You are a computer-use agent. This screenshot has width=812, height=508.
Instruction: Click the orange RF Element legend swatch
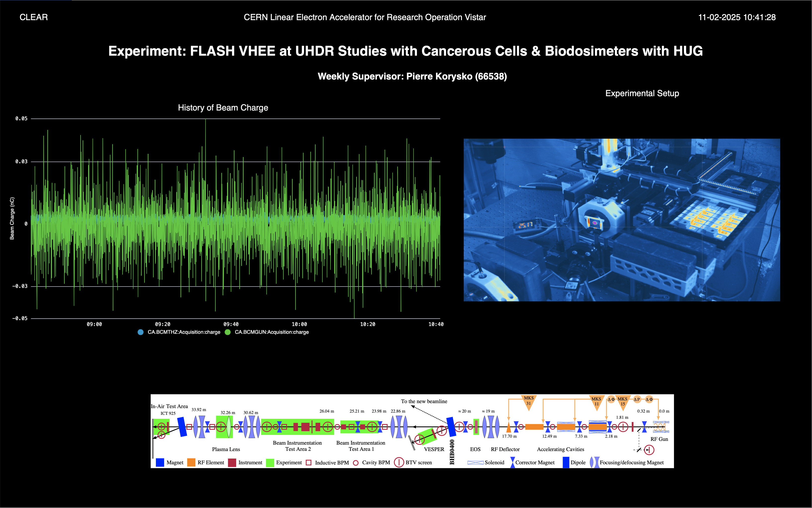pyautogui.click(x=191, y=463)
